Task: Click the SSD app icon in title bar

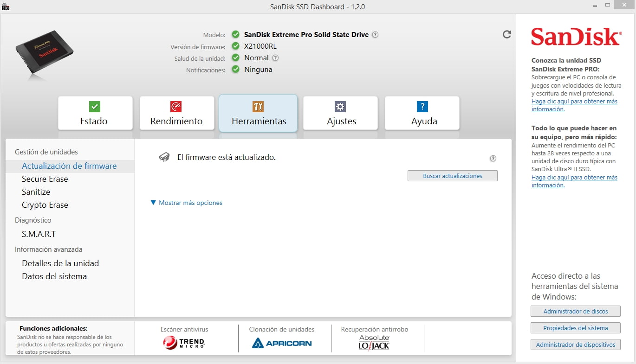Action: [6, 6]
